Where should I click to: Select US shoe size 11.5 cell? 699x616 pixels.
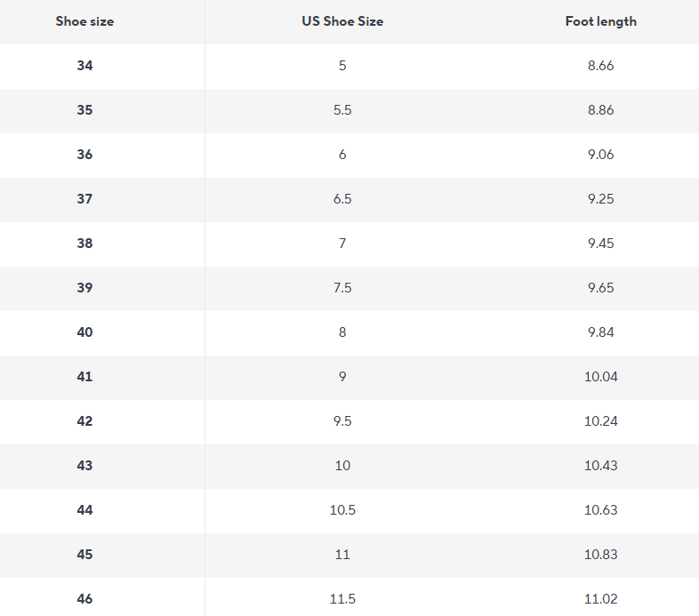(342, 599)
